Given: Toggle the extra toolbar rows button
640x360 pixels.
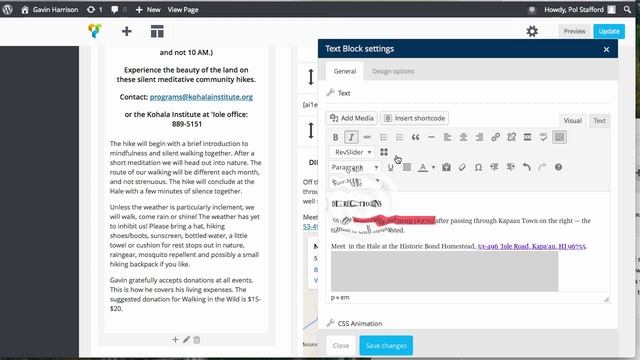Looking at the screenshot, I should coord(559,137).
